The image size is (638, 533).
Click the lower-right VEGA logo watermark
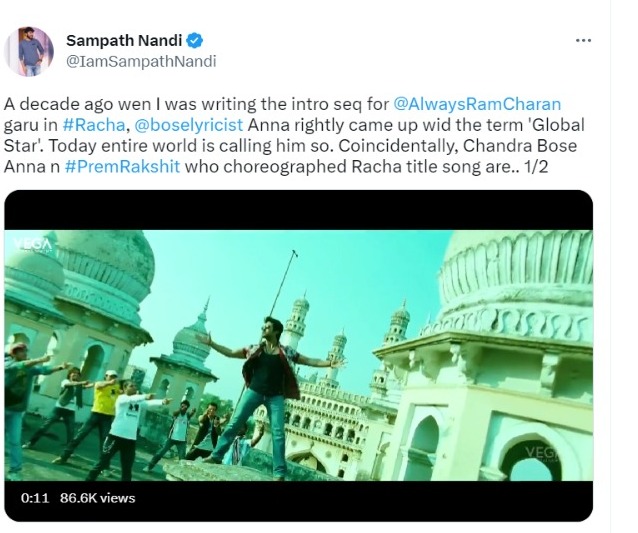coord(540,452)
